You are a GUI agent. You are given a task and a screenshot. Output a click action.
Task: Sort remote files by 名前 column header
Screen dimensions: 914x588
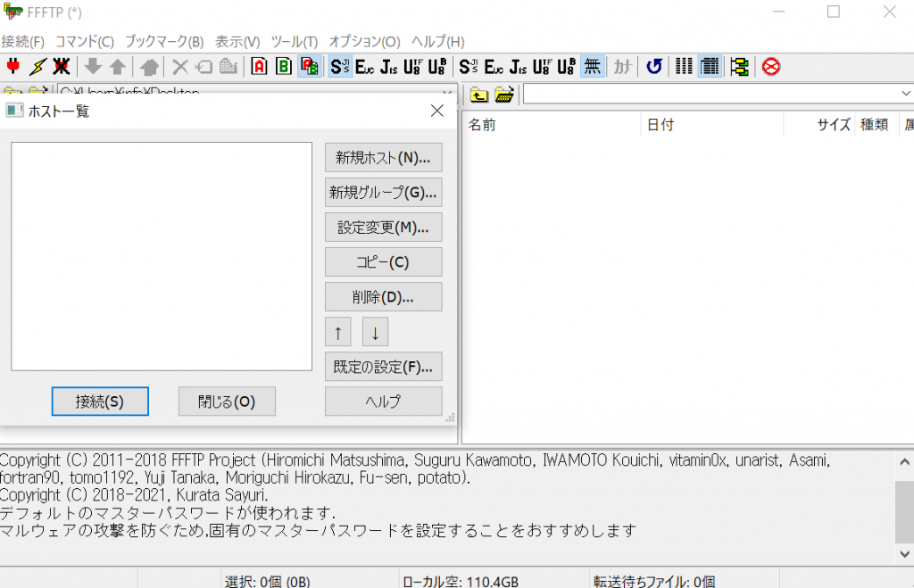[552, 125]
